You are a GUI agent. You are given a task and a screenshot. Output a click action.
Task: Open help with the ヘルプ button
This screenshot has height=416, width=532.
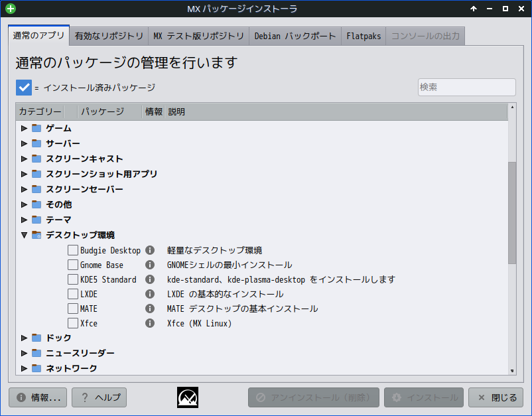(99, 397)
